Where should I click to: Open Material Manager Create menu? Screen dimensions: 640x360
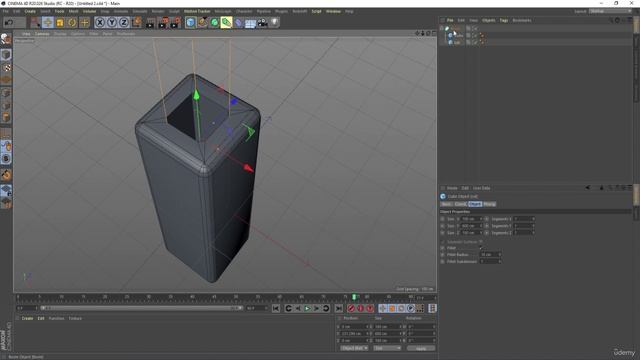point(27,318)
